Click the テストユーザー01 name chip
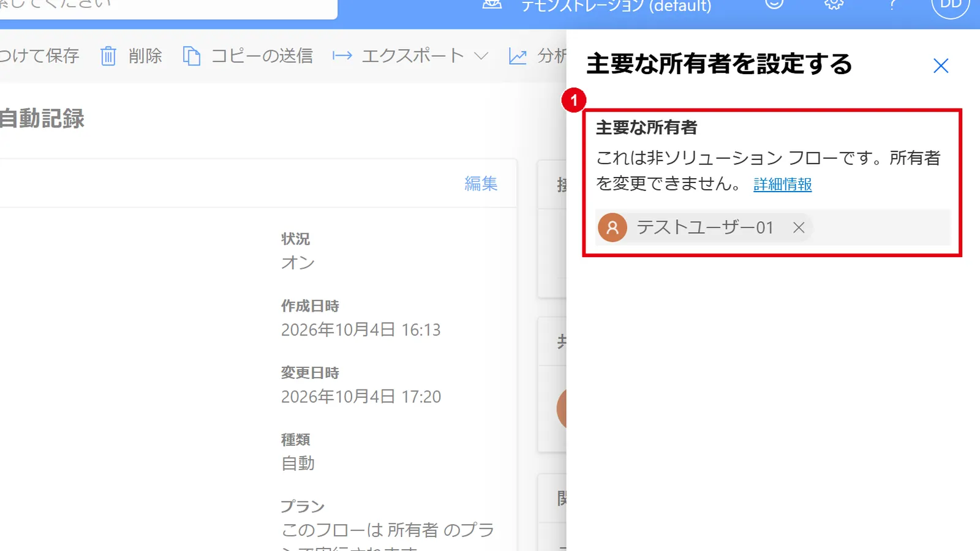 tap(705, 228)
